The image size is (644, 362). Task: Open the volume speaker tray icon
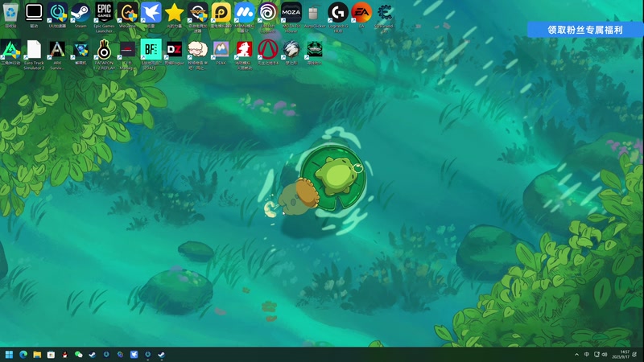pyautogui.click(x=605, y=355)
